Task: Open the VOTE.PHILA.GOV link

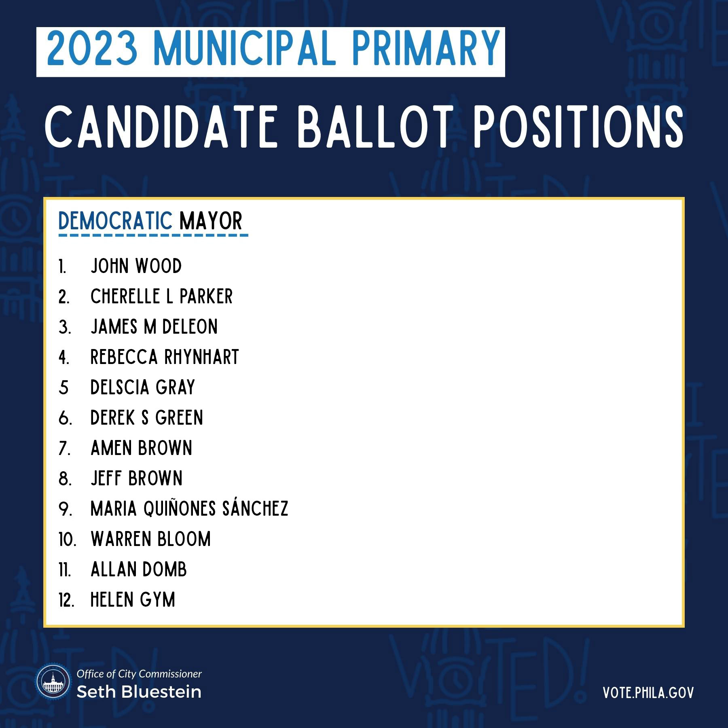Action: [648, 692]
